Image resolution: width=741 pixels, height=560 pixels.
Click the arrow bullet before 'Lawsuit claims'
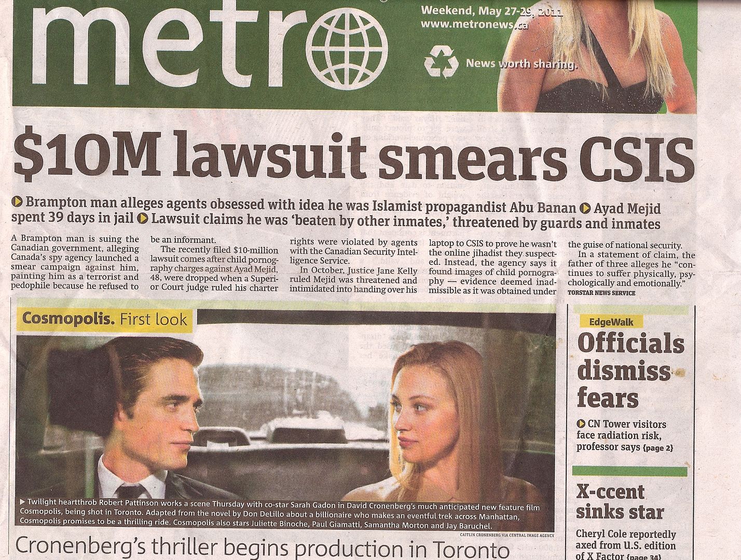[x=143, y=218]
